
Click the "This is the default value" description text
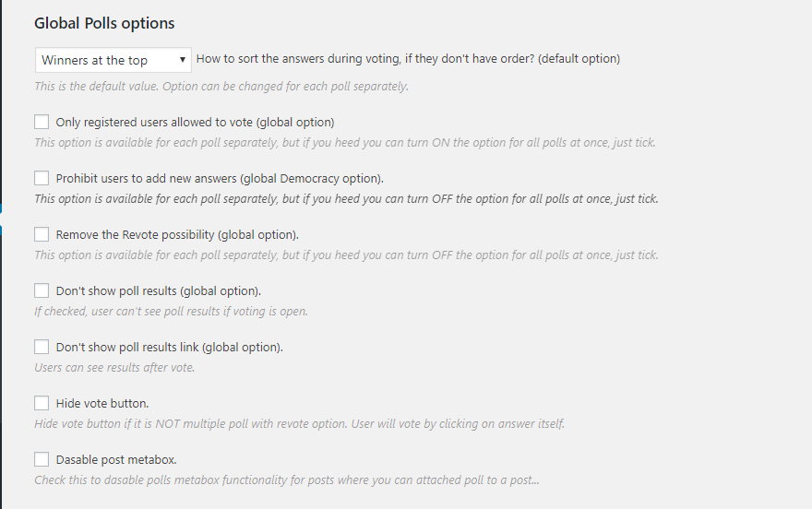tap(221, 87)
